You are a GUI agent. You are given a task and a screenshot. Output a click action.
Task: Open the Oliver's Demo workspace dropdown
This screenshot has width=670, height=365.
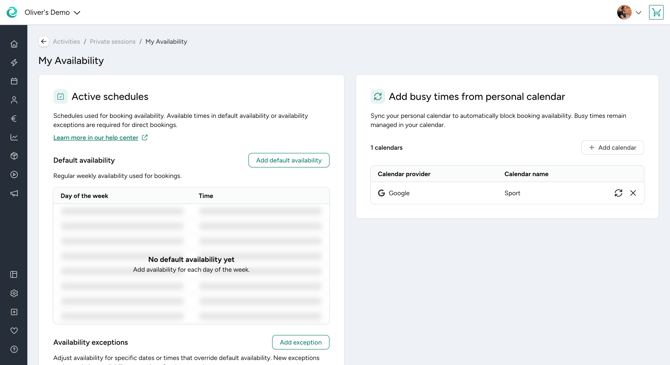click(x=52, y=12)
